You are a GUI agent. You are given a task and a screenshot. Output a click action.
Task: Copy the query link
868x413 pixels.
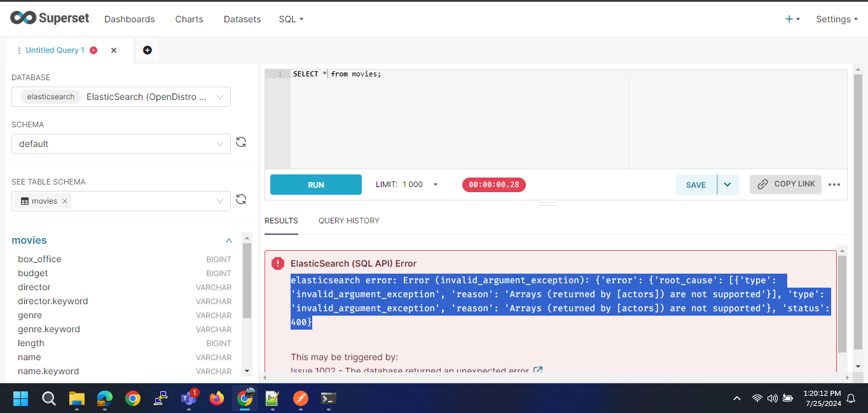pyautogui.click(x=786, y=184)
